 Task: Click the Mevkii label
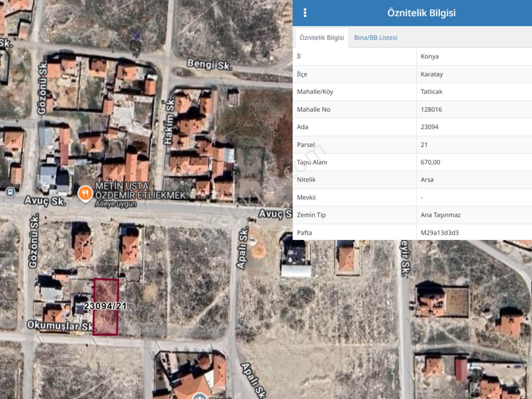[x=306, y=198]
